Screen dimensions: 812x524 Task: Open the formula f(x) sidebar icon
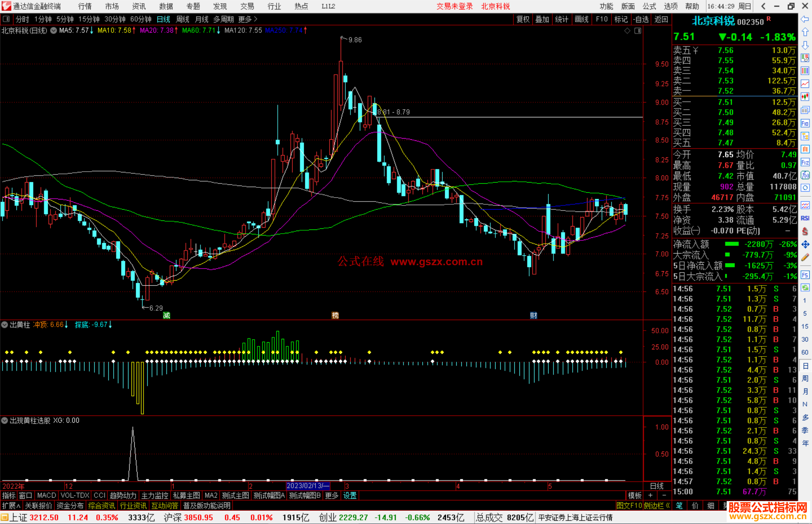[805, 175]
